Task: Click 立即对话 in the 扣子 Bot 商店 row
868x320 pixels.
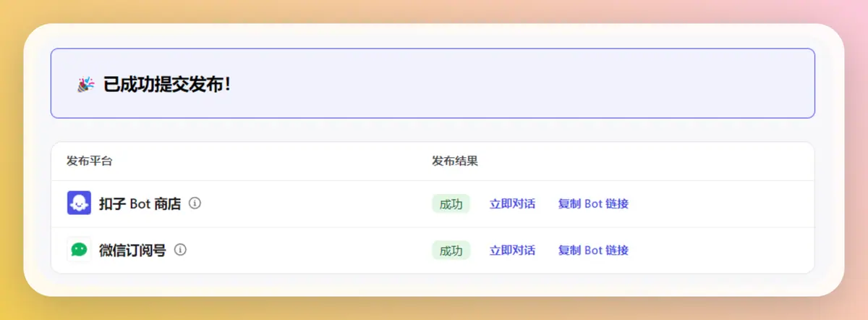Action: [x=512, y=203]
